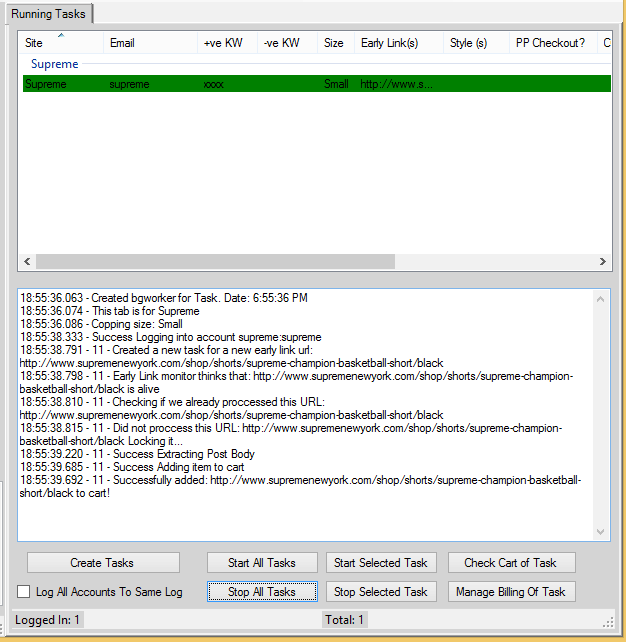Click log line 'Success Logging into account supreme:supreme'
Viewport: 626px width, 642px height.
click(171, 337)
